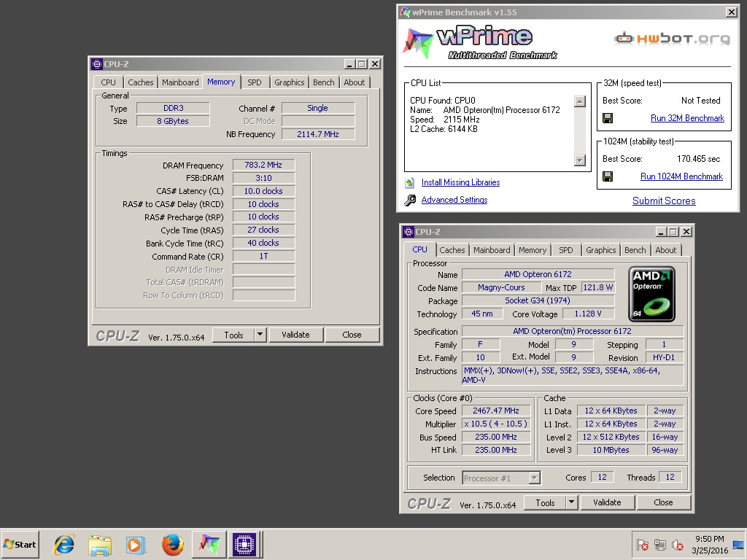Click Close button in CPU-Z CPU window
The width and height of the screenshot is (747, 560).
(x=663, y=502)
